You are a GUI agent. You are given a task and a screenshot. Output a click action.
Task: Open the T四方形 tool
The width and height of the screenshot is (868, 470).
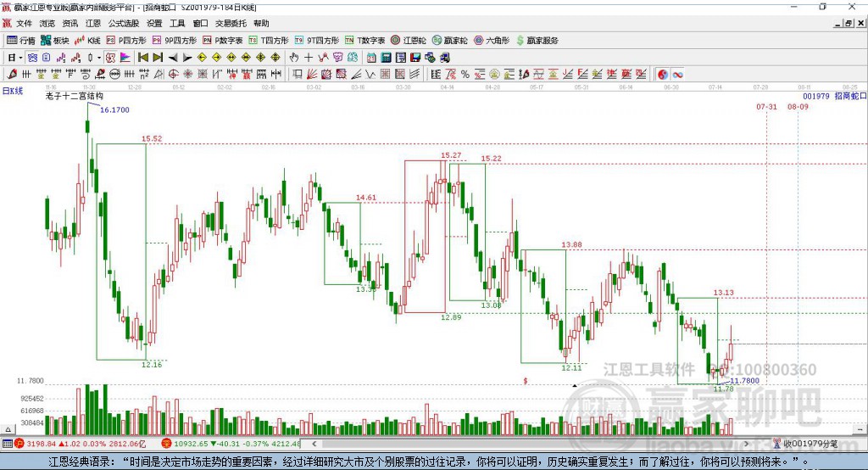[269, 41]
